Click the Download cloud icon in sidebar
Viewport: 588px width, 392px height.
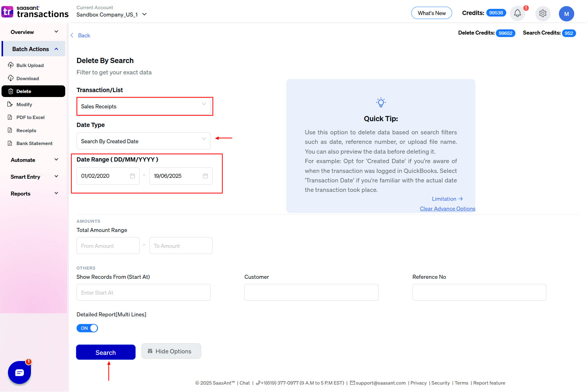pos(11,78)
